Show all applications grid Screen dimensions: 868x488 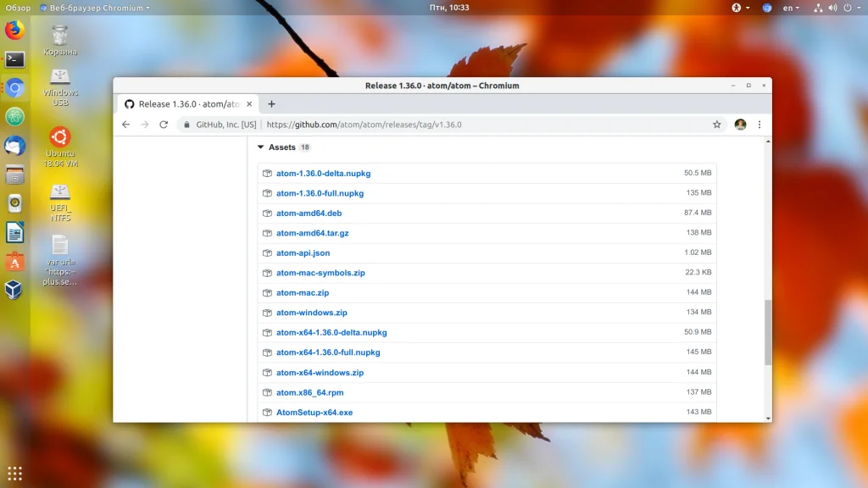(x=15, y=474)
